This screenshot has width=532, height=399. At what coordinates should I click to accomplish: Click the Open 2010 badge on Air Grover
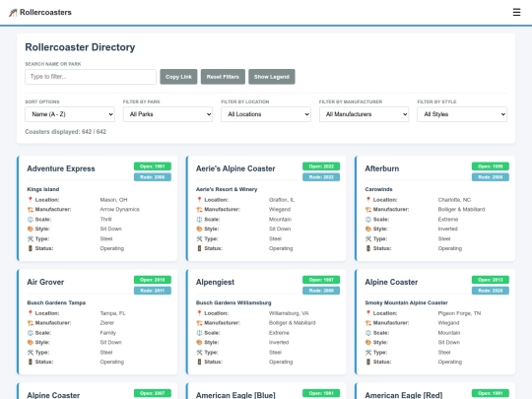(x=153, y=280)
